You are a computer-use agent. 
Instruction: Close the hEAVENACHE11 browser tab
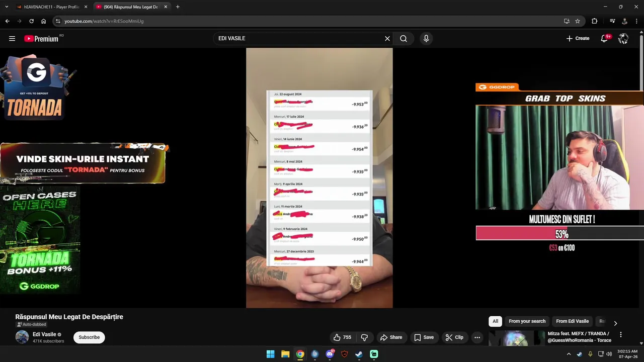coord(86,7)
